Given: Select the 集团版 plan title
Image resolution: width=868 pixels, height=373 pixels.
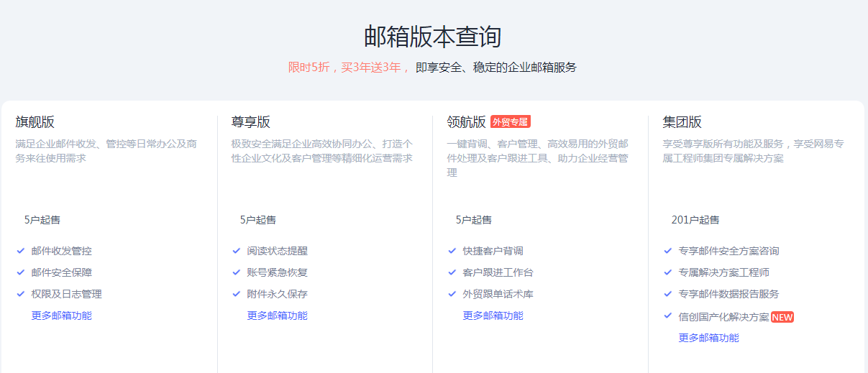Looking at the screenshot, I should (682, 122).
